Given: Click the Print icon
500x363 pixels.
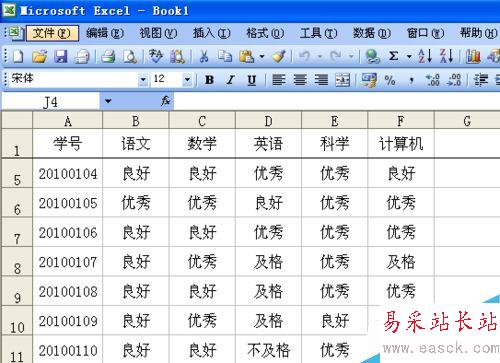Looking at the screenshot, I should (108, 56).
